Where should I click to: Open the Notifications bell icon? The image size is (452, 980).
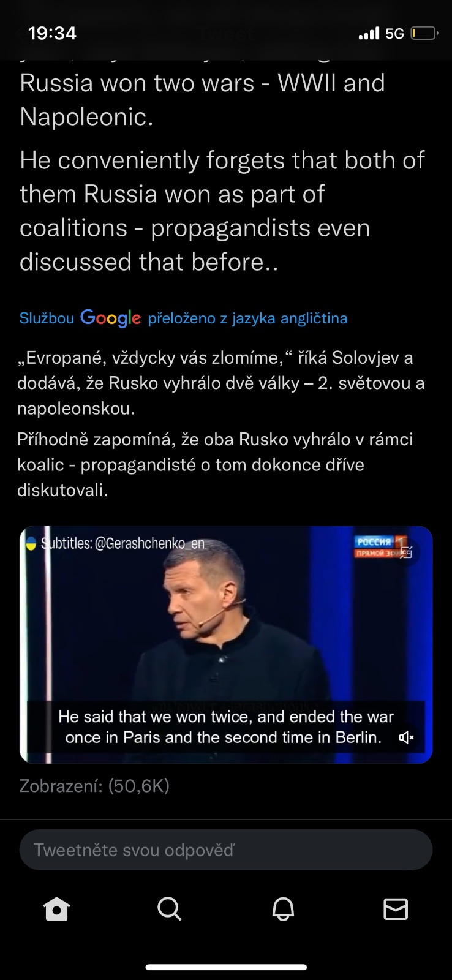click(x=283, y=910)
